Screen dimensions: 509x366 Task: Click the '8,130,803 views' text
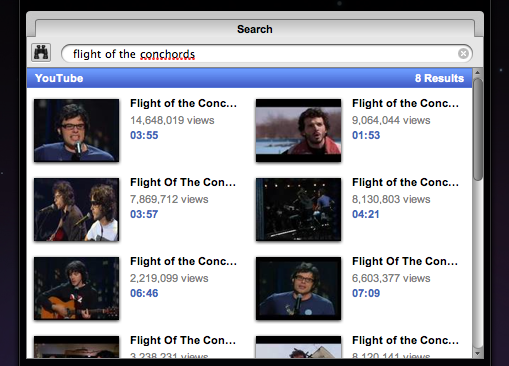pyautogui.click(x=391, y=199)
